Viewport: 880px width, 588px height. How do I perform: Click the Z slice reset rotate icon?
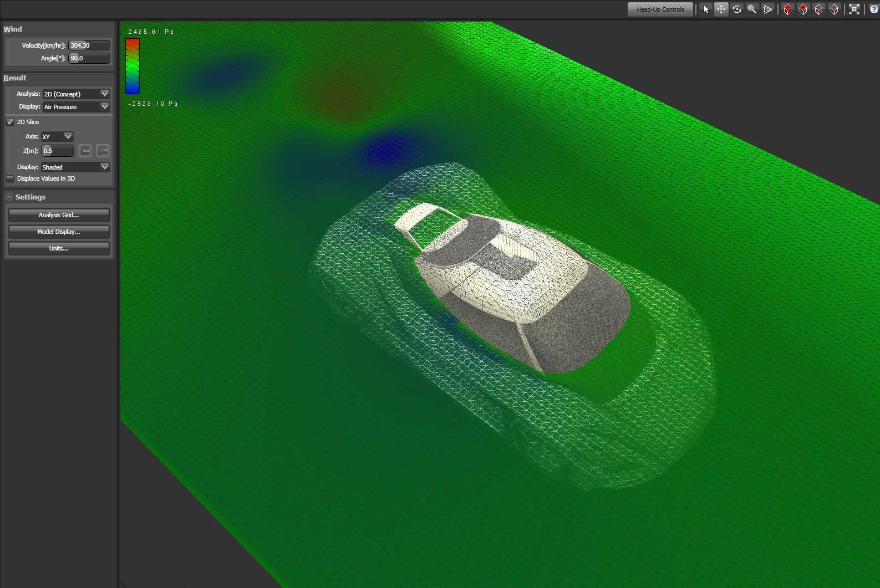[x=103, y=151]
